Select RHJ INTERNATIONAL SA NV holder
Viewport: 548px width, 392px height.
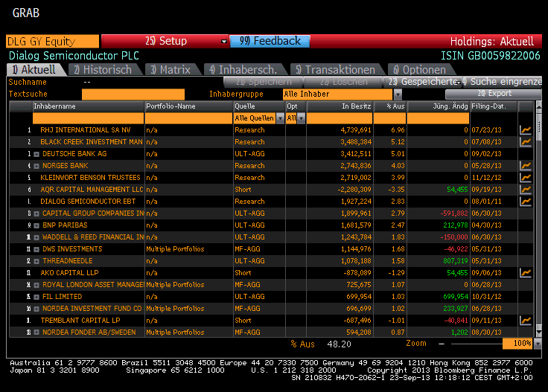pyautogui.click(x=86, y=130)
